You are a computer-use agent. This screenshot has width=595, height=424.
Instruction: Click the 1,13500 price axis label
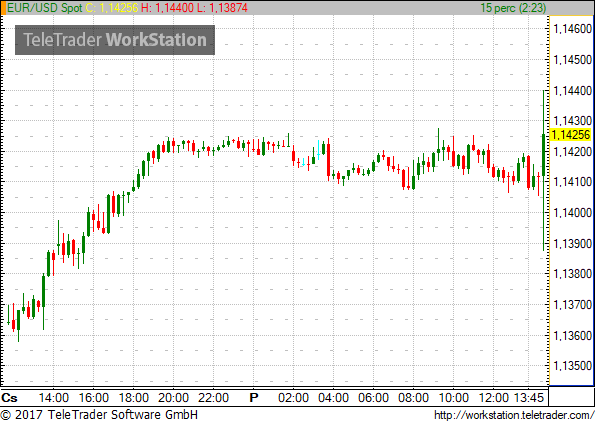pos(573,366)
